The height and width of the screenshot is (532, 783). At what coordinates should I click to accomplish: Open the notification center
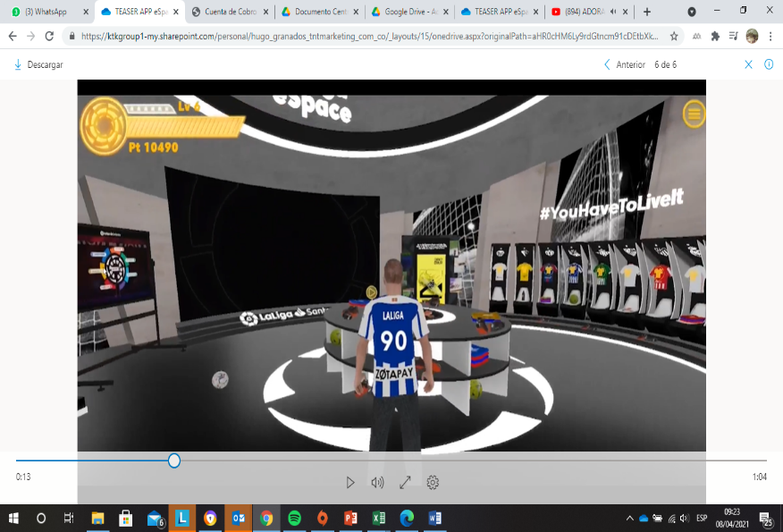[x=765, y=519]
